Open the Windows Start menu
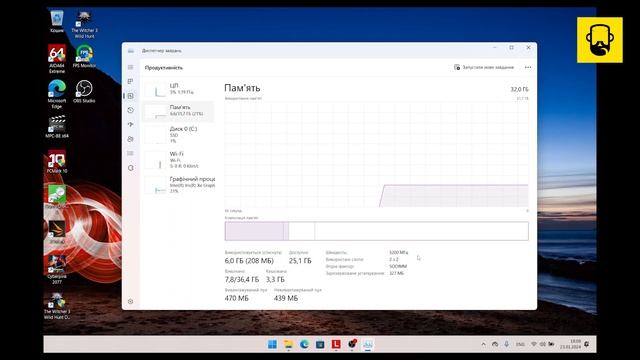This screenshot has height=360, width=640. (x=272, y=344)
